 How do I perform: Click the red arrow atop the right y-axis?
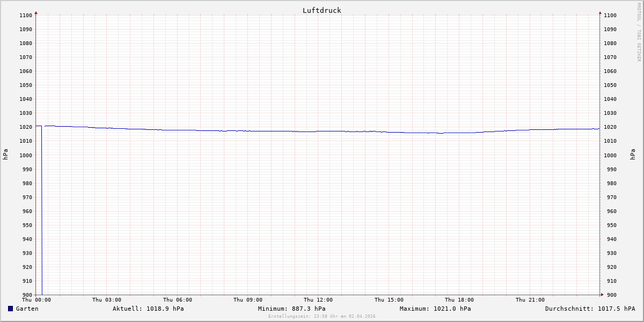coord(600,12)
